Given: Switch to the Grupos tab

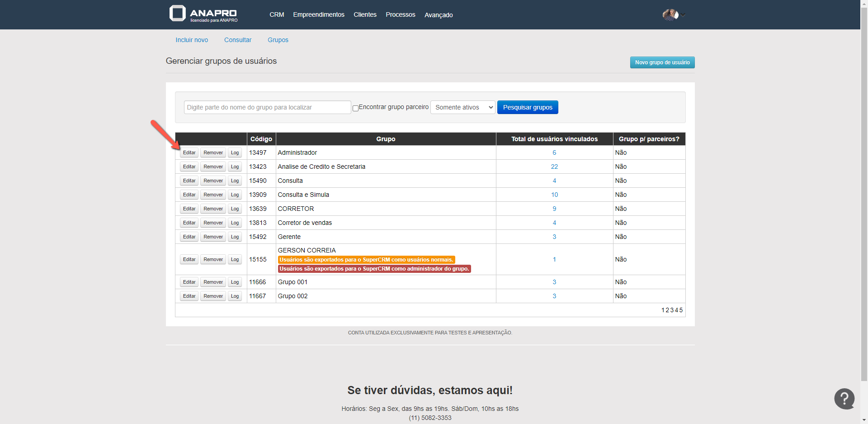Looking at the screenshot, I should 278,40.
